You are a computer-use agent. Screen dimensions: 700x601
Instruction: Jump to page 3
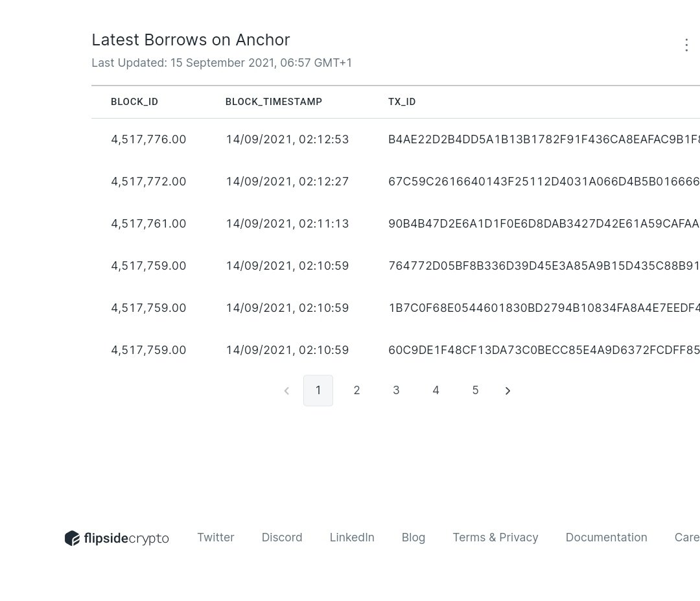tap(396, 390)
